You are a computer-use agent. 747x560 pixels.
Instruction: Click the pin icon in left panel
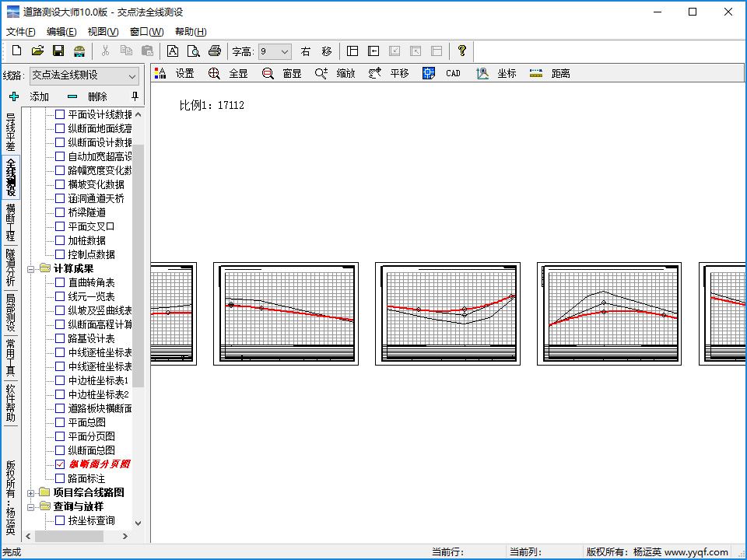click(135, 96)
